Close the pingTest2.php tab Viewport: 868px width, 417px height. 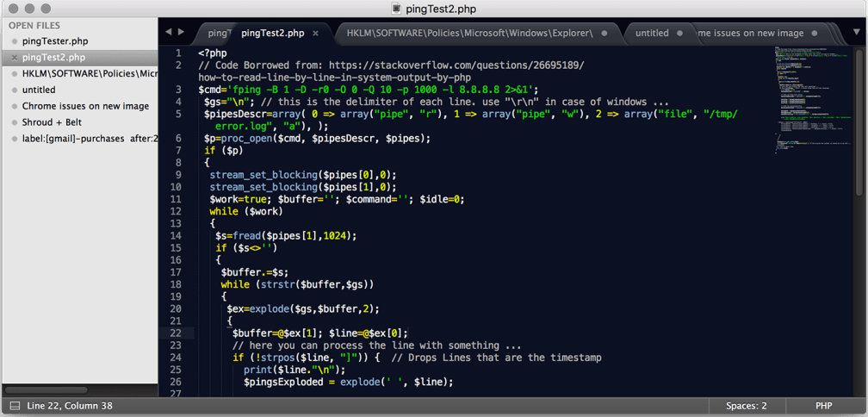tap(315, 34)
